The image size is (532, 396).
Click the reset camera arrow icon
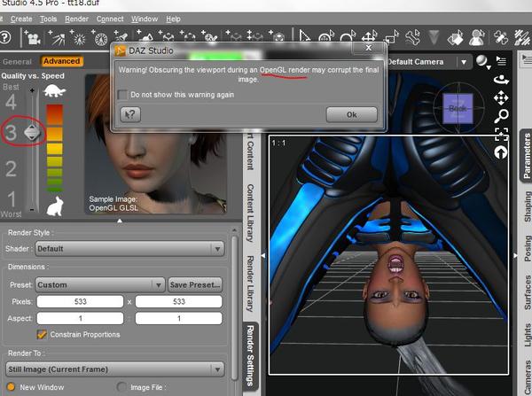[x=502, y=152]
